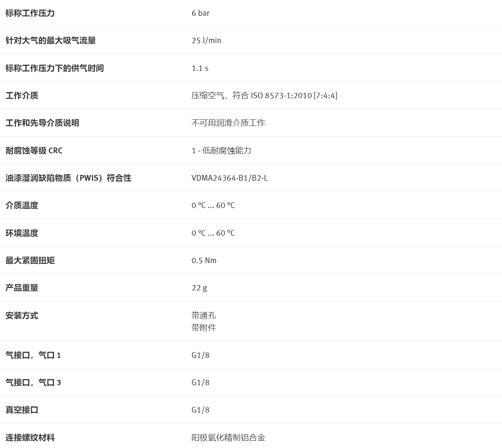The height and width of the screenshot is (448, 502).
Task: Click the VDMA24364-B1/B2-L value
Action: pyautogui.click(x=229, y=178)
